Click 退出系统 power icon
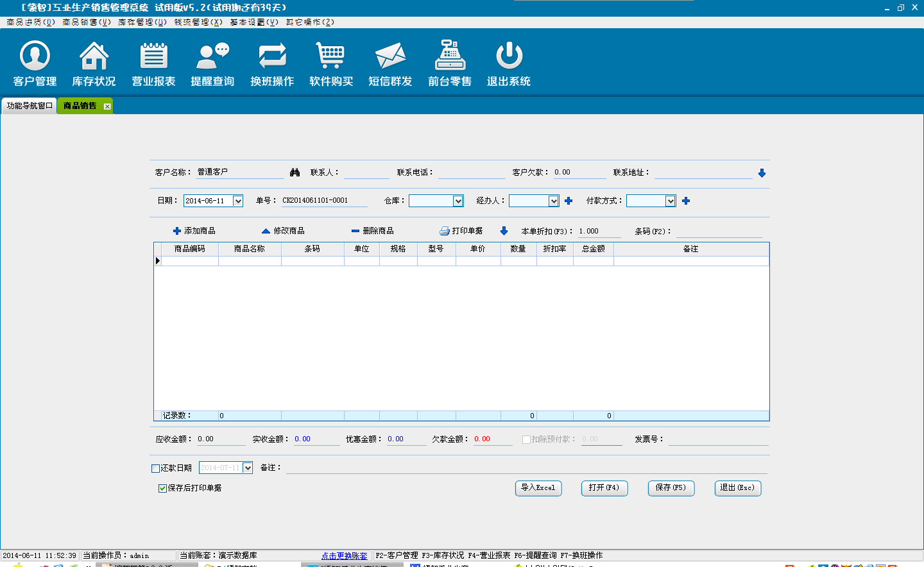This screenshot has width=924, height=567. (x=509, y=63)
